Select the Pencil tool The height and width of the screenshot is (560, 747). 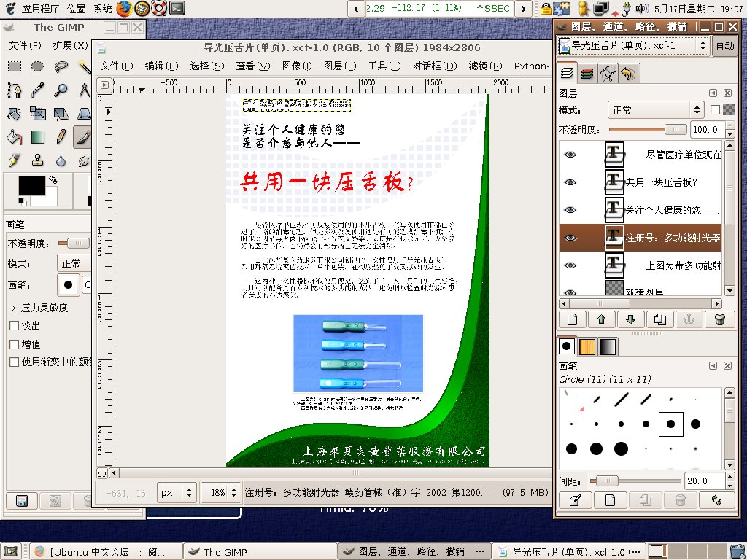(x=61, y=137)
